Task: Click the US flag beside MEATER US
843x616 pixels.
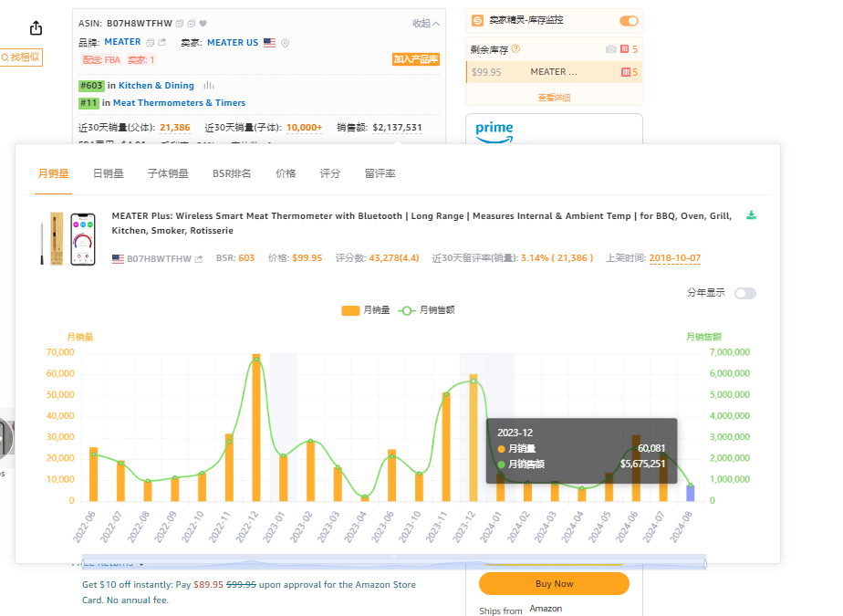Action: (269, 43)
